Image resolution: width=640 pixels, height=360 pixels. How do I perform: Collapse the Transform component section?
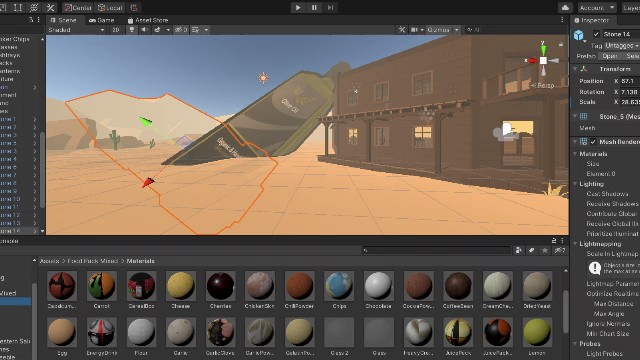tap(575, 69)
